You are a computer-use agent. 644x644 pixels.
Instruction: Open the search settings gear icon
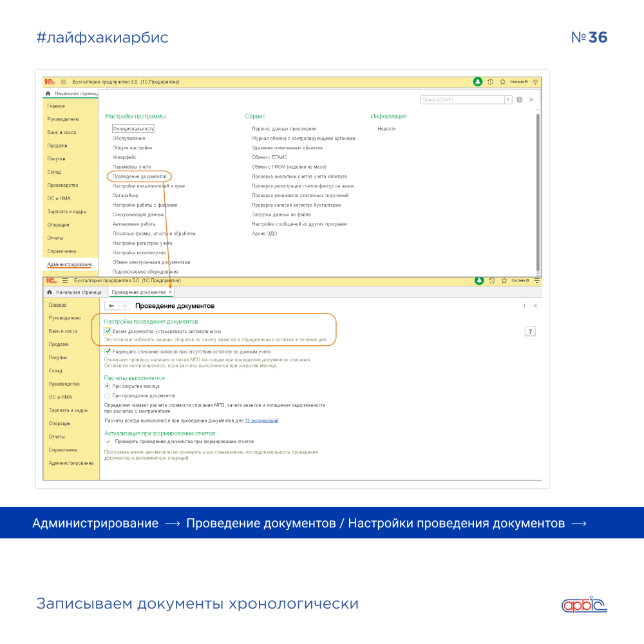click(x=520, y=99)
